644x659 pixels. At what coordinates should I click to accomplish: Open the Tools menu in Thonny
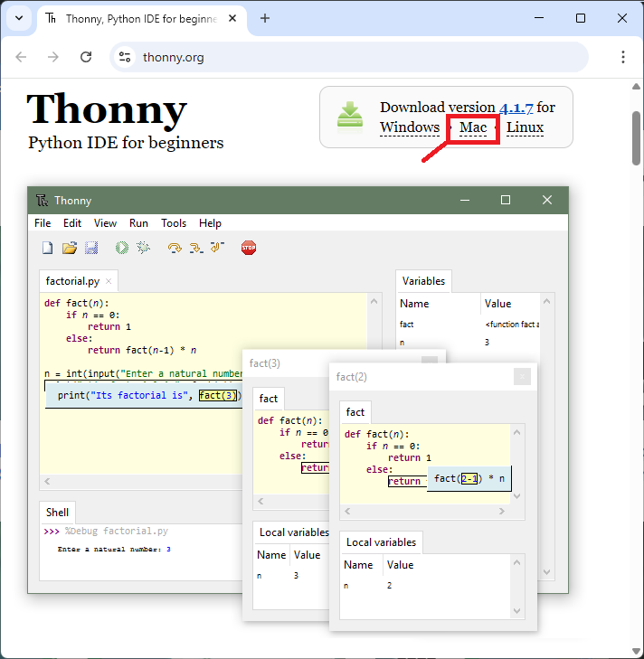tap(174, 223)
